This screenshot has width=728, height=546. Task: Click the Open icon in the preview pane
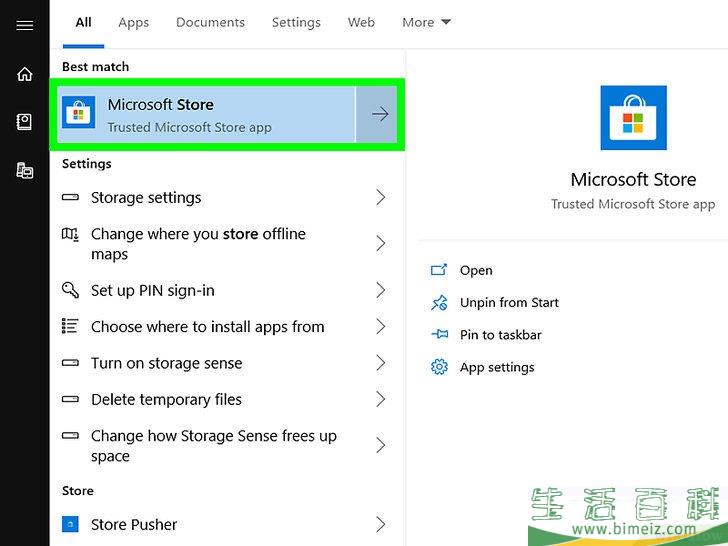(x=439, y=270)
